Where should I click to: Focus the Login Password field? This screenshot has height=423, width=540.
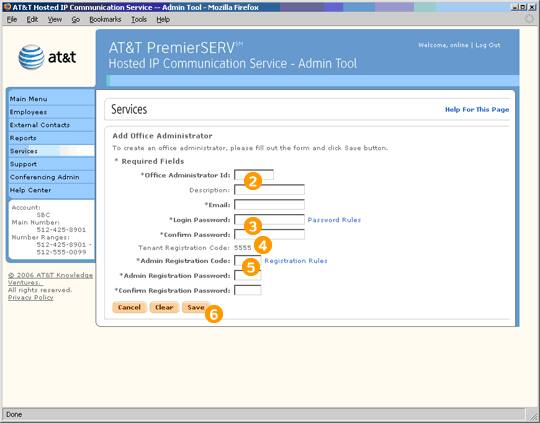(269, 219)
